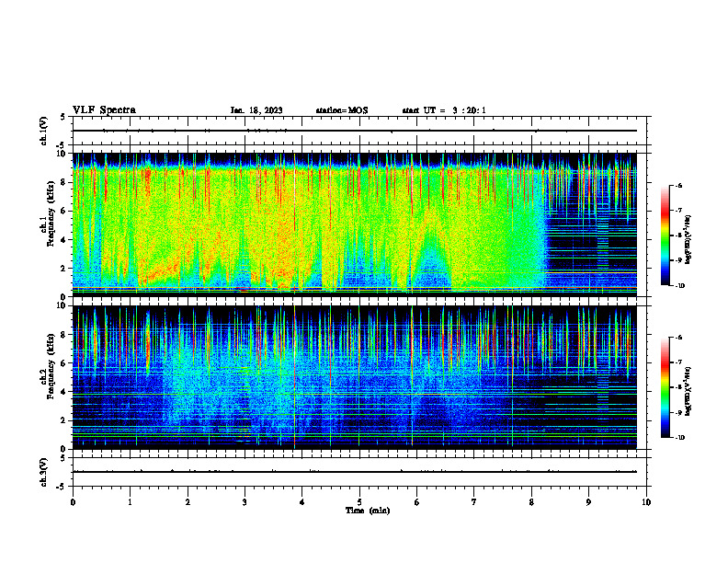Click time axis tick label "0"

pyautogui.click(x=73, y=502)
